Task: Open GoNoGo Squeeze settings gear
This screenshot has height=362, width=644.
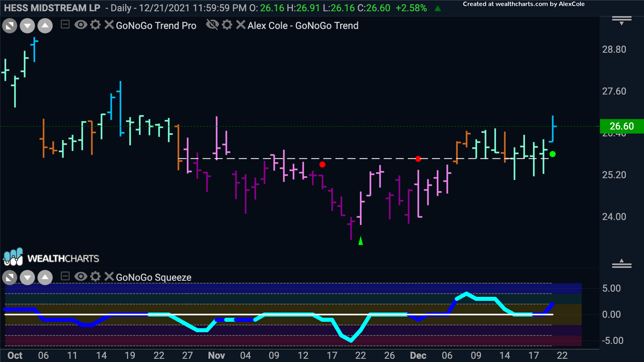Action: 95,276
